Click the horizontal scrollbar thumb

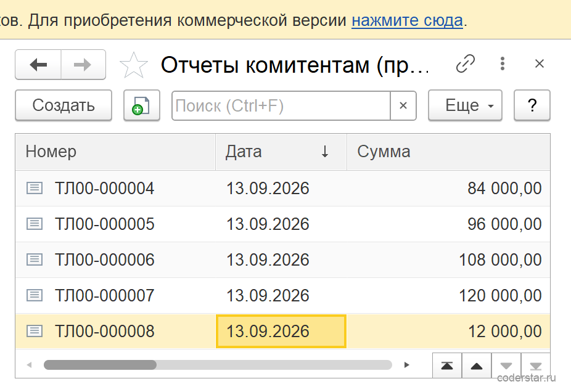[x=100, y=365]
